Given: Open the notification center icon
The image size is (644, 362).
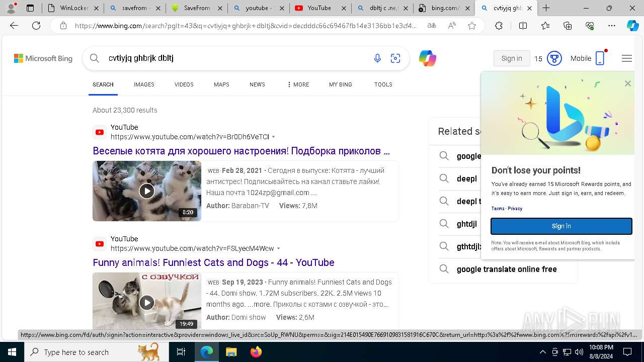Looking at the screenshot, I should tap(627, 352).
